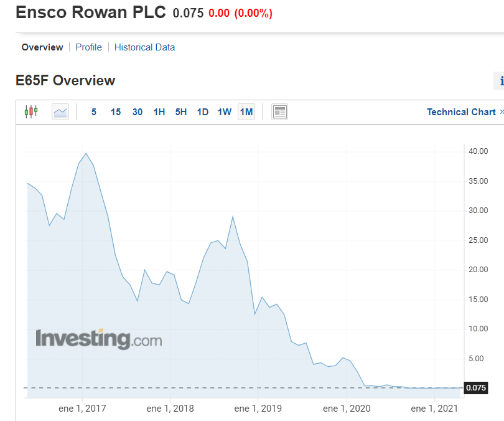Set chart interval to 5 minutes
Viewport: 504px width, 421px height.
point(93,112)
